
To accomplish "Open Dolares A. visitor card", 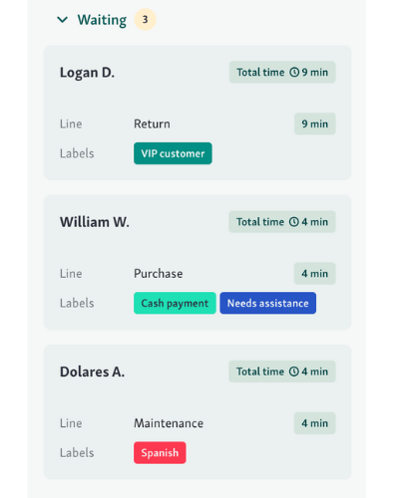I will 197,412.
